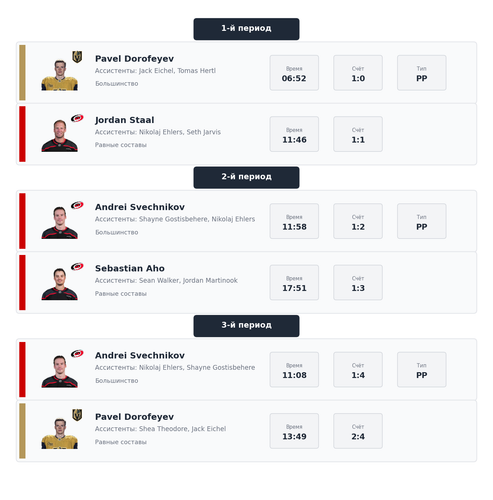
Task: Open Jordan Staal's player photo
Action: pos(60,136)
